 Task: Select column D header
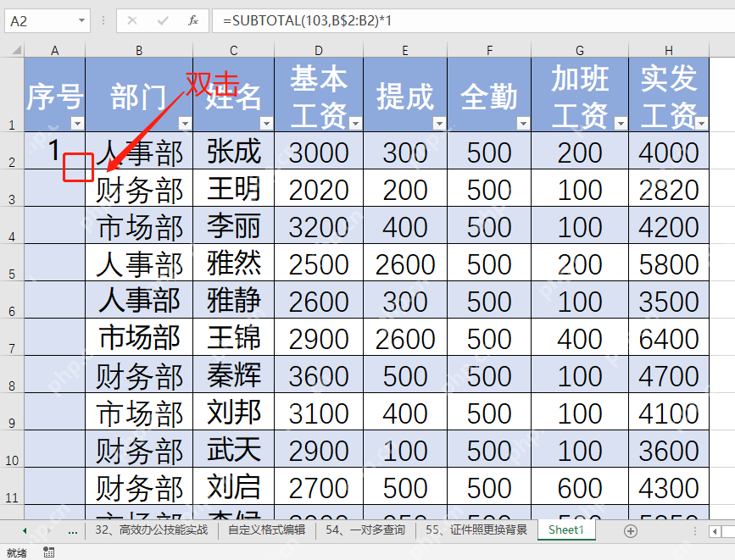tap(319, 50)
